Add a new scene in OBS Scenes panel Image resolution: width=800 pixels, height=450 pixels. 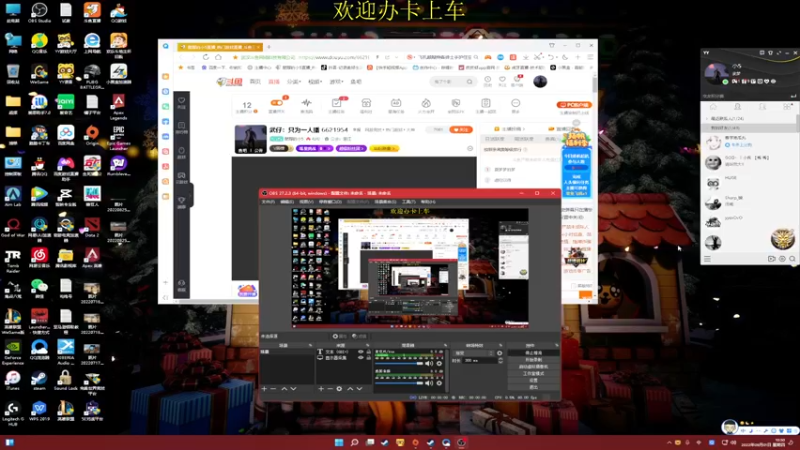point(264,389)
